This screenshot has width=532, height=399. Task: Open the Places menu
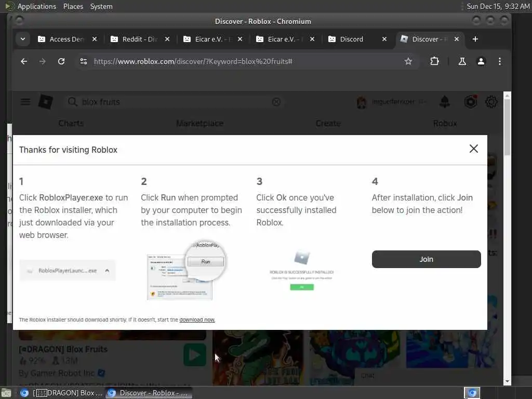(73, 6)
